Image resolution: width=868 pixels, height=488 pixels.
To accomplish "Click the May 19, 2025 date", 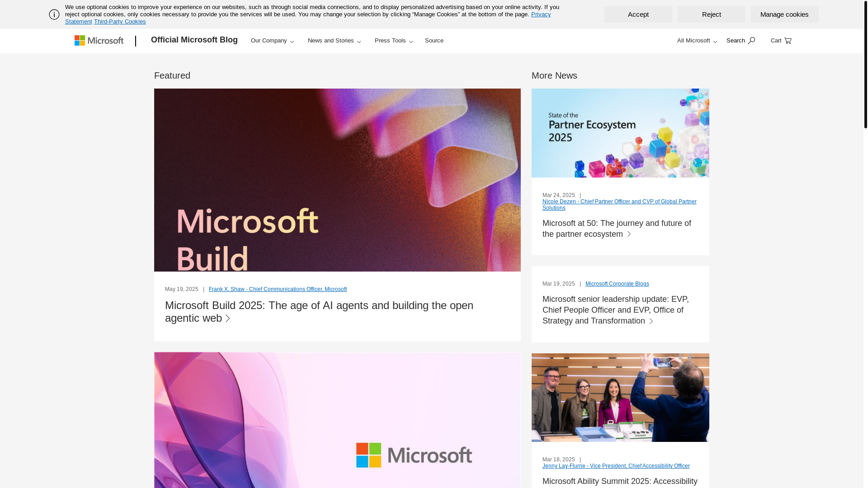I will coord(182,289).
